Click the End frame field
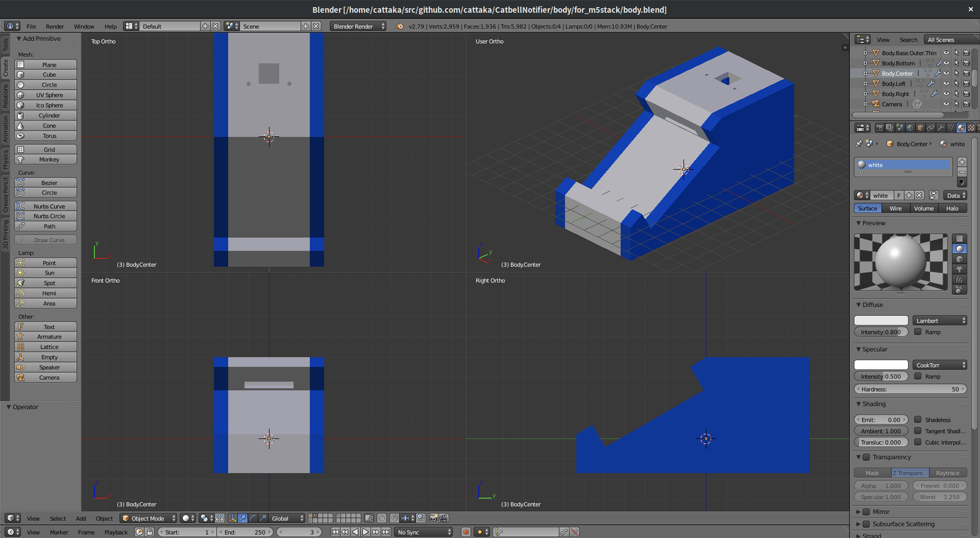 click(x=245, y=532)
